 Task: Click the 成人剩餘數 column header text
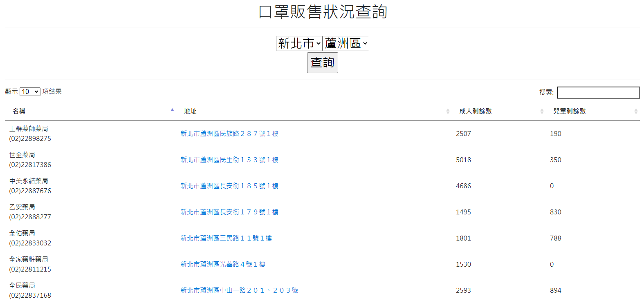[475, 111]
